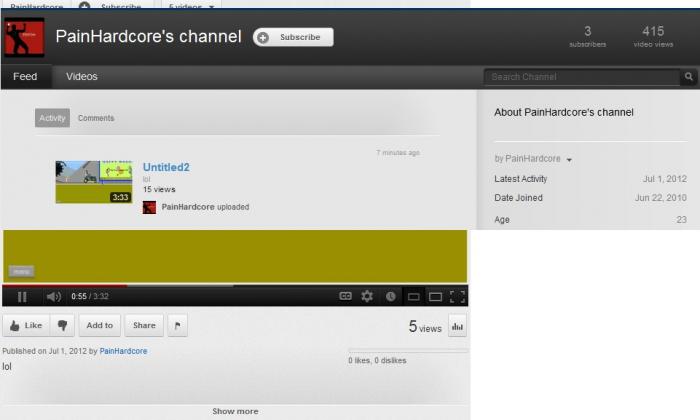Open PainHardcore link in published line
The height and width of the screenshot is (420, 700).
[123, 351]
